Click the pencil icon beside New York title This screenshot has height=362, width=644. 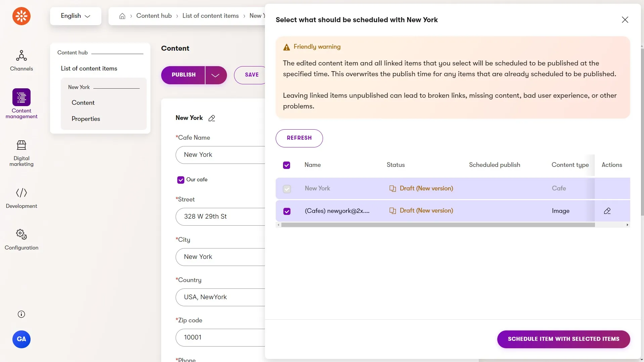click(212, 118)
